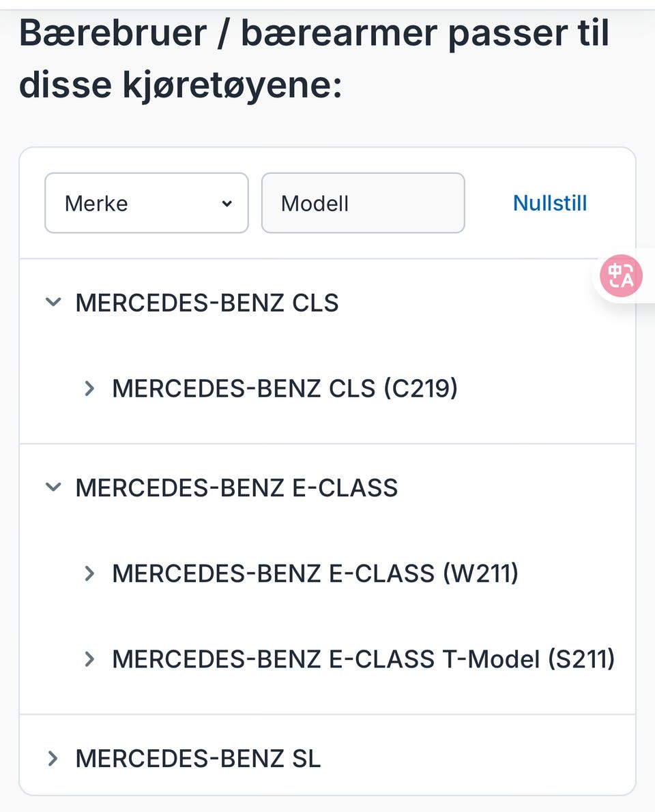Screen dimensions: 655x812
Task: Click the W211 chassis code text
Action: [x=480, y=574]
